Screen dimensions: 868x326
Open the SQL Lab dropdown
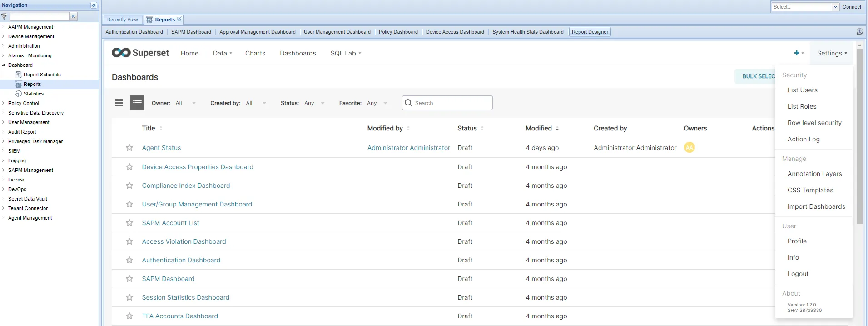click(x=346, y=53)
